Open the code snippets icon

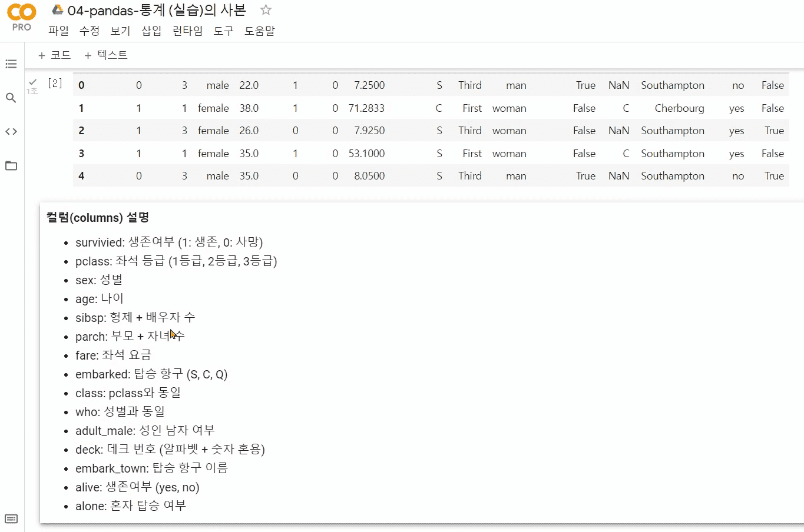click(x=11, y=132)
